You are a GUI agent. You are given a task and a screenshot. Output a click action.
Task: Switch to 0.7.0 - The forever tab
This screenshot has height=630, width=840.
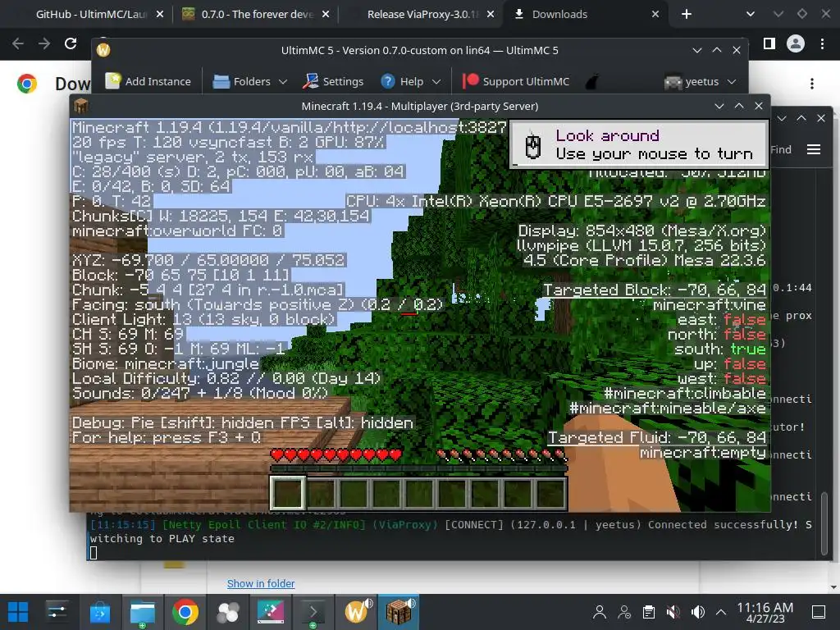pos(257,15)
